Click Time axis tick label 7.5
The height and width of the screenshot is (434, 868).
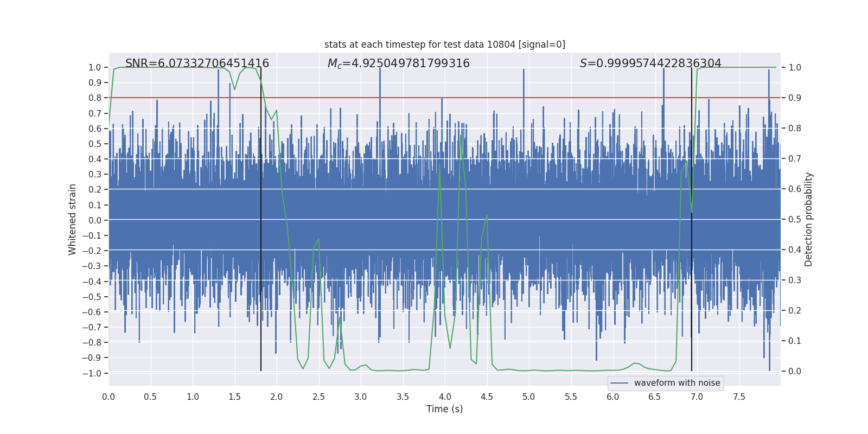[x=739, y=397]
